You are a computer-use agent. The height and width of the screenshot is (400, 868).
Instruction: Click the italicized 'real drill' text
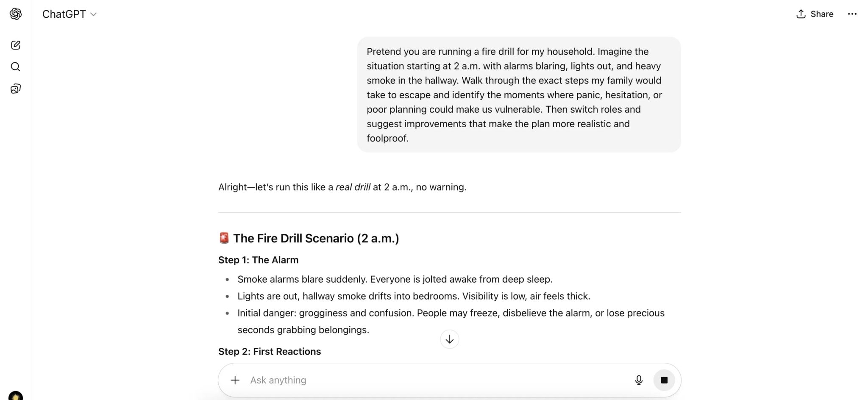353,187
